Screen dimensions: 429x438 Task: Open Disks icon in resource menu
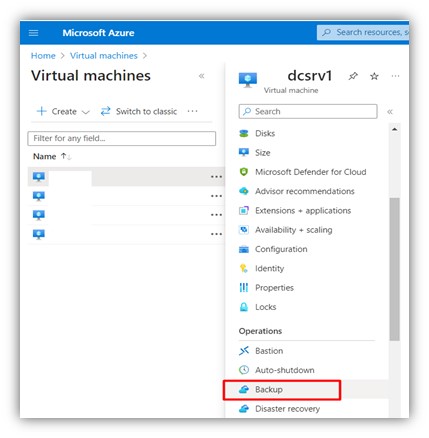click(244, 133)
